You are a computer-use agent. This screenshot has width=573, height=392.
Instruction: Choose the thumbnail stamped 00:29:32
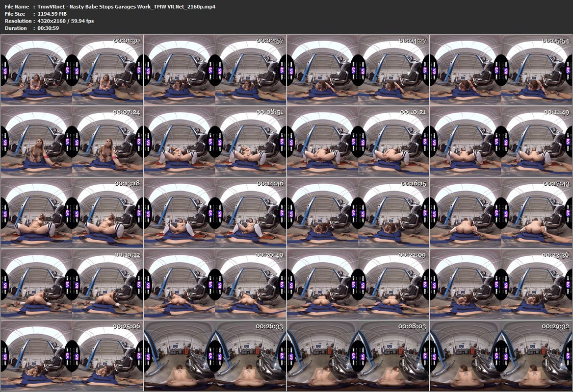(x=501, y=356)
